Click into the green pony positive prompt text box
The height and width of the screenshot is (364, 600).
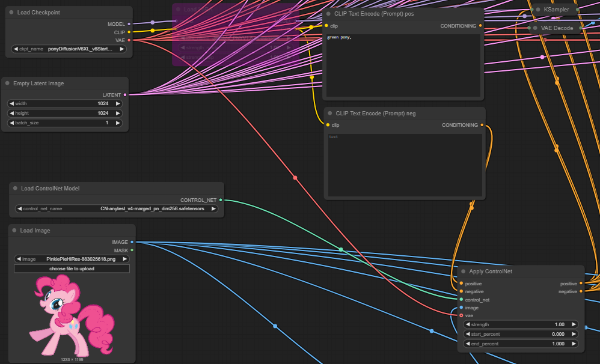[403, 65]
